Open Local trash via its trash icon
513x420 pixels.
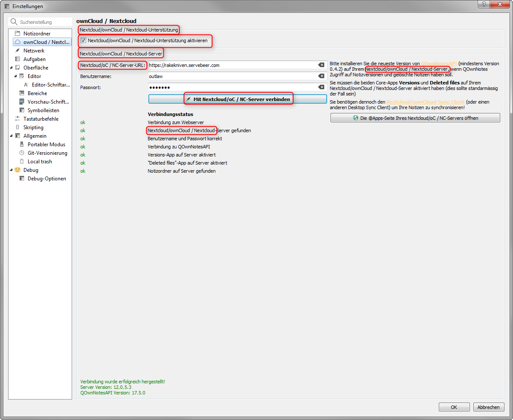(x=22, y=161)
